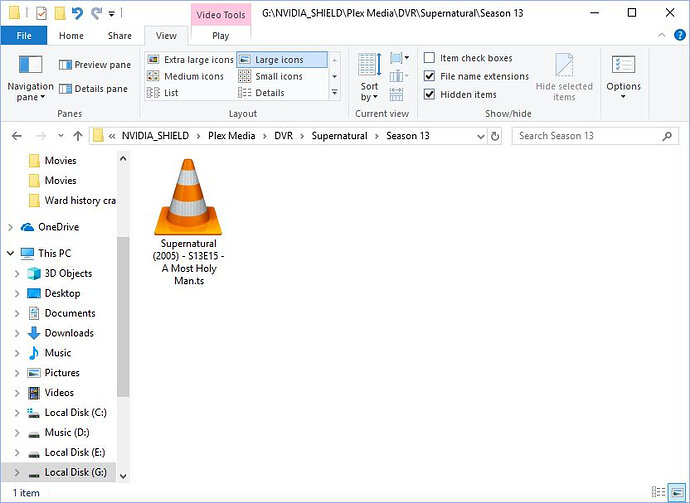This screenshot has height=503, width=690.
Task: Click the Properties checkmark icon in title bar
Action: pyautogui.click(x=41, y=13)
